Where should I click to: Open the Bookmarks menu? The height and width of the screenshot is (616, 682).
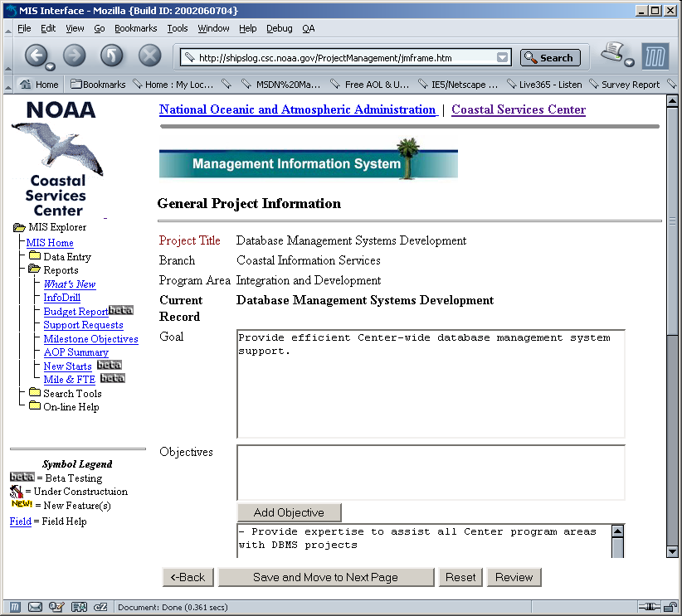pyautogui.click(x=136, y=28)
